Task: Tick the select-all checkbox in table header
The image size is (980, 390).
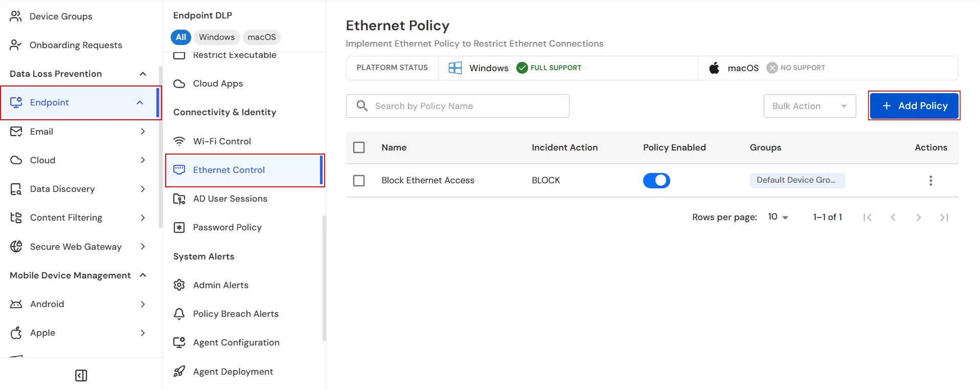Action: [359, 147]
